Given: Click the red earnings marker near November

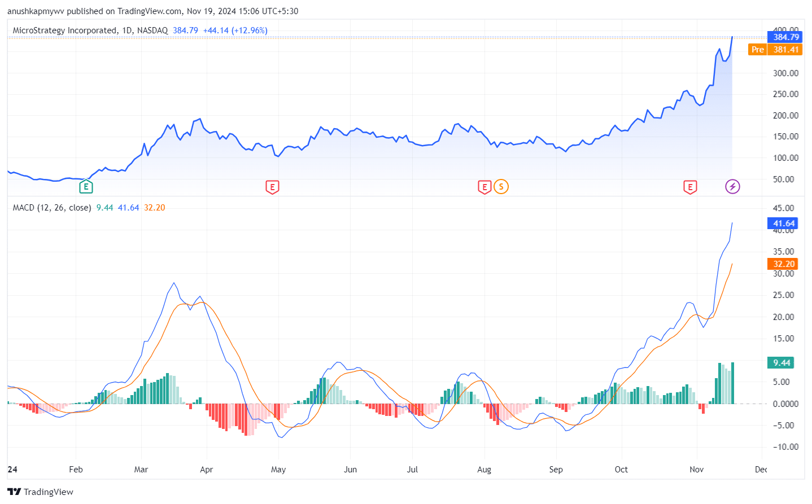Looking at the screenshot, I should tap(690, 187).
